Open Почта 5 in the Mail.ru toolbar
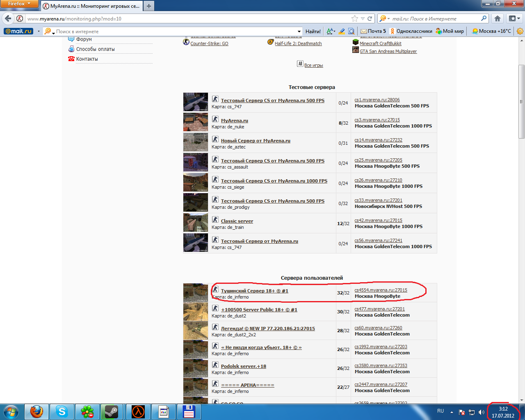Image resolution: width=525 pixels, height=420 pixels. point(373,31)
